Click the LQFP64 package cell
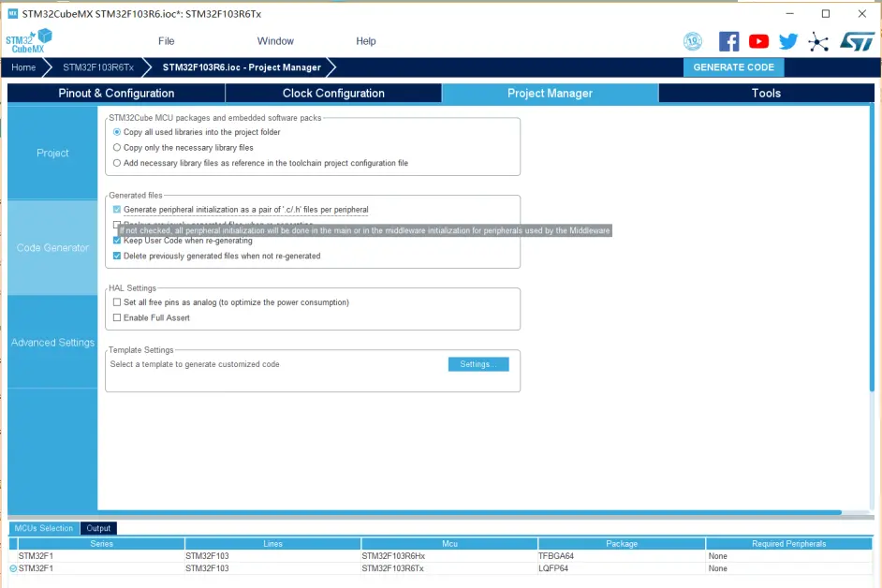882x588 pixels. coord(622,568)
